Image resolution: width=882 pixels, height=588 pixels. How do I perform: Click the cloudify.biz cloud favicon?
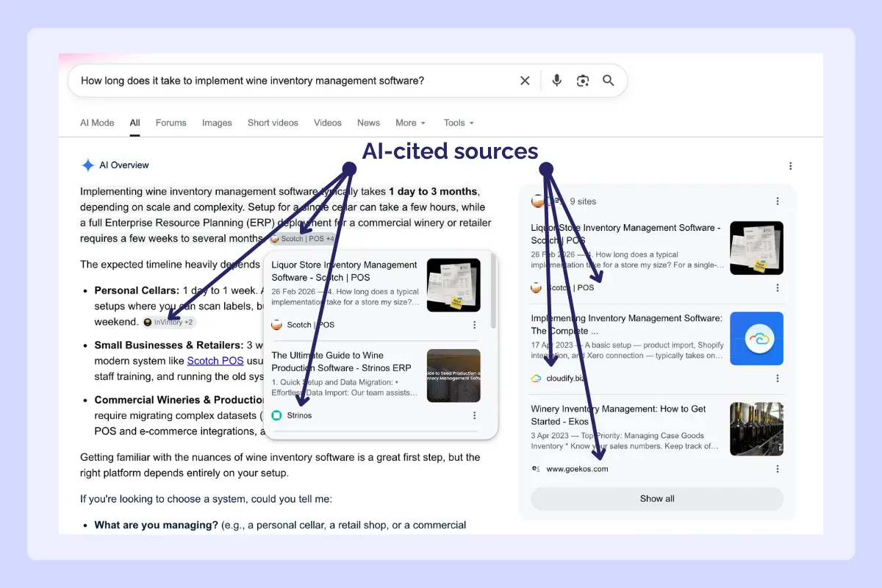click(537, 379)
